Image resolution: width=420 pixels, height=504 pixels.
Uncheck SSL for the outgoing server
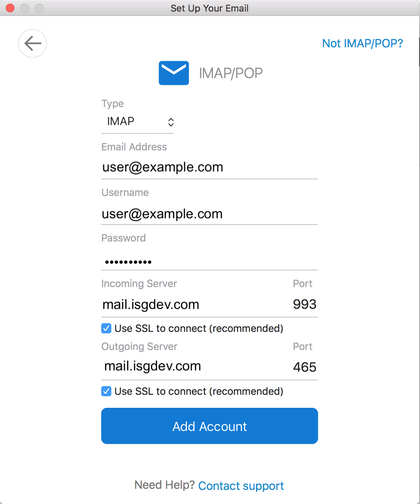click(x=106, y=391)
